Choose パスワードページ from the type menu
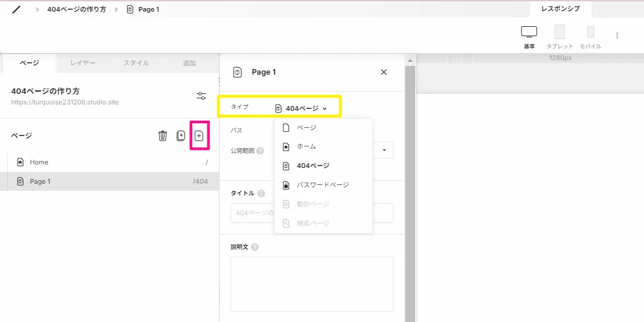644x322 pixels. pos(323,185)
